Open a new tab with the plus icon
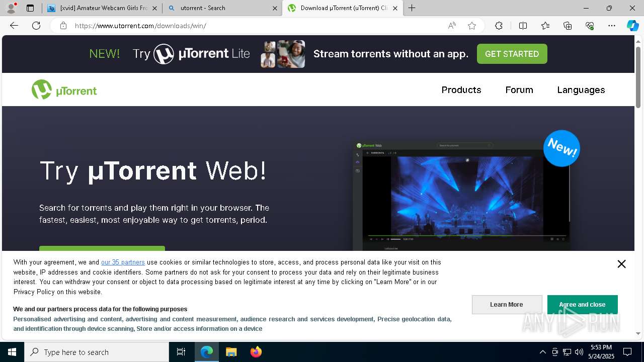 click(412, 8)
